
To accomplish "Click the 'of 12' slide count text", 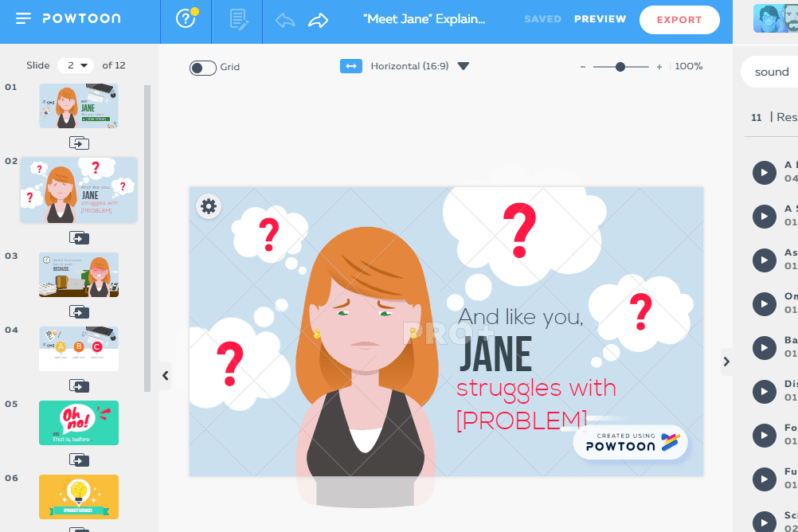I will (114, 65).
